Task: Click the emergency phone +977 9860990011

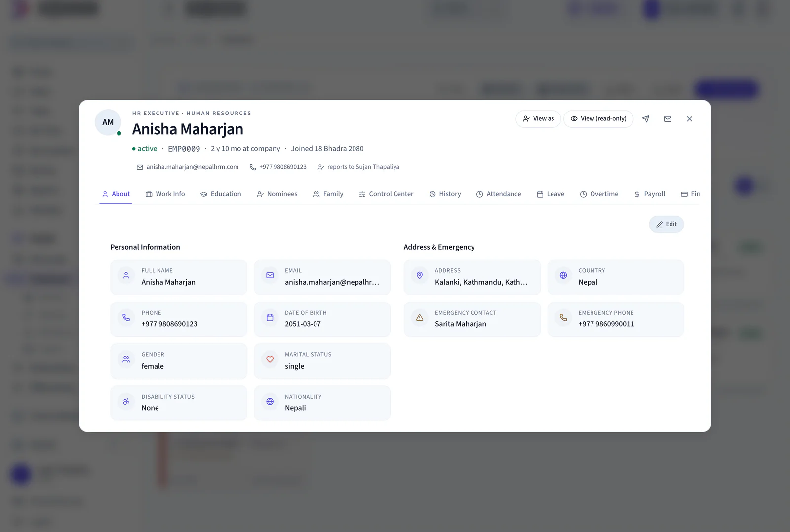Action: tap(606, 324)
